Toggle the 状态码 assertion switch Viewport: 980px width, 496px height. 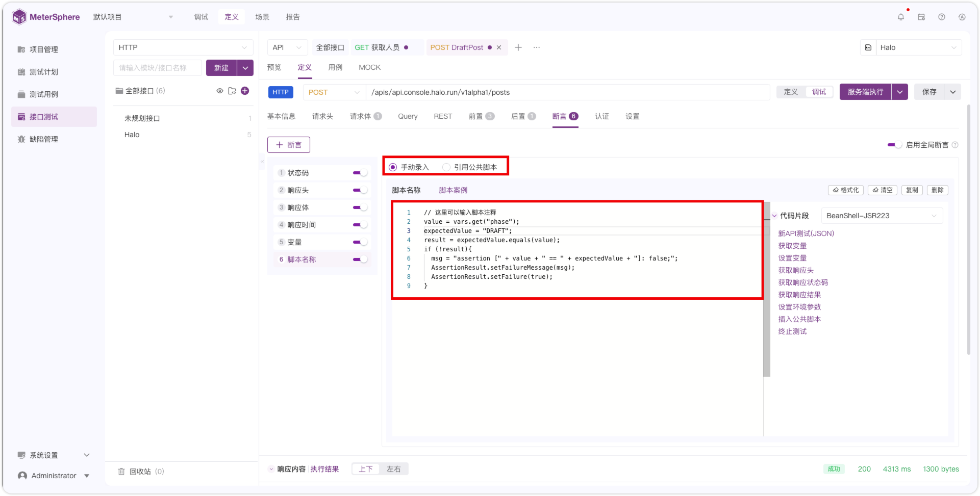point(360,173)
